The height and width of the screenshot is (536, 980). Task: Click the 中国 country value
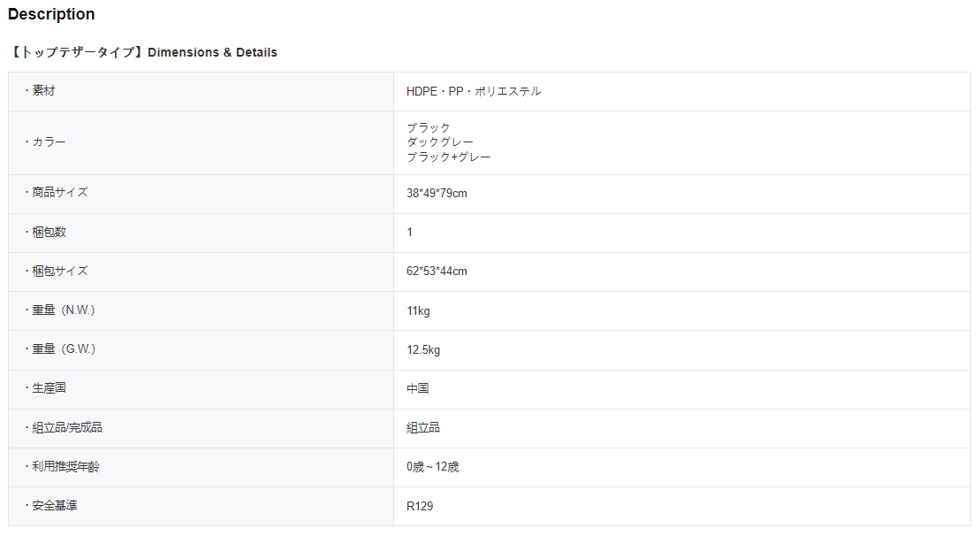(418, 388)
